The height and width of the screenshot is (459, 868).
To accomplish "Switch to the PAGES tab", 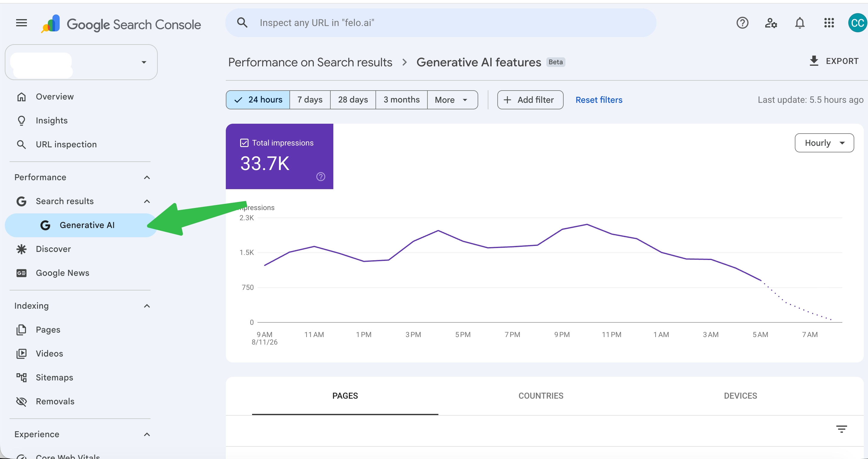I will [x=345, y=396].
